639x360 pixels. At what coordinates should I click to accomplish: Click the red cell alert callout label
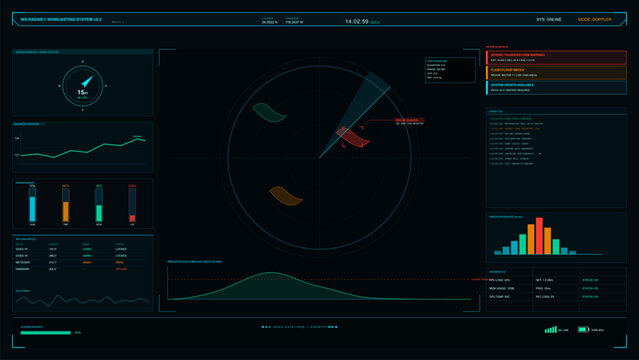409,121
